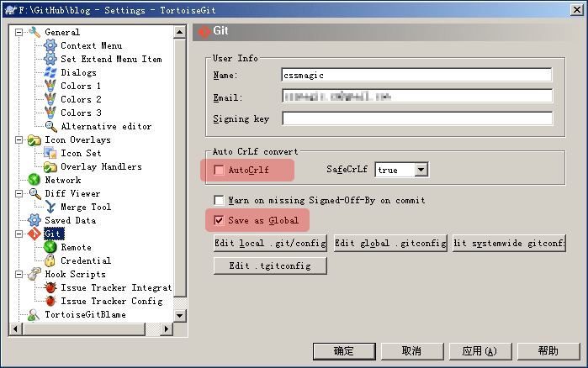Image resolution: width=588 pixels, height=368 pixels.
Task: Close the Settings dialog window
Action: pos(576,10)
